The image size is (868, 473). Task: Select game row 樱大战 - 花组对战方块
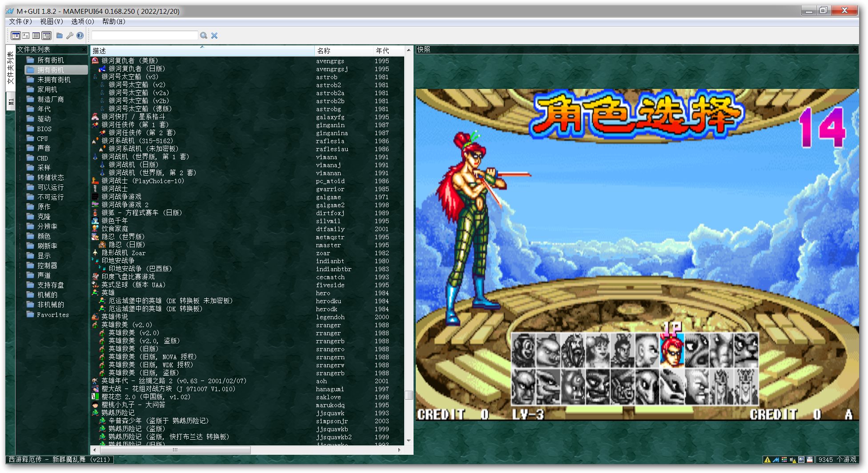(247, 389)
